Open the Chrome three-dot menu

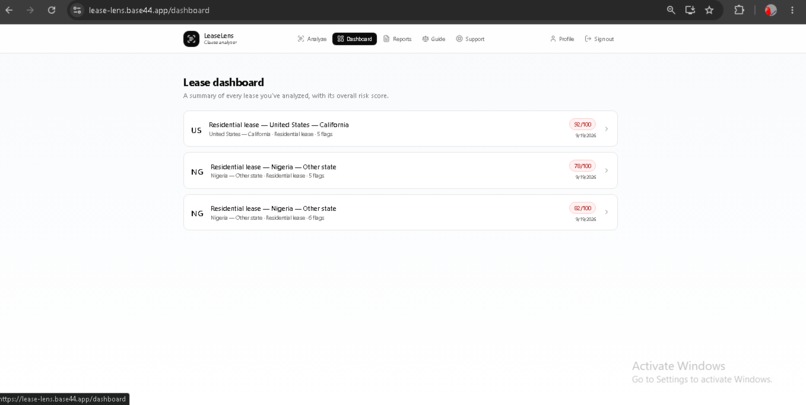click(x=792, y=10)
